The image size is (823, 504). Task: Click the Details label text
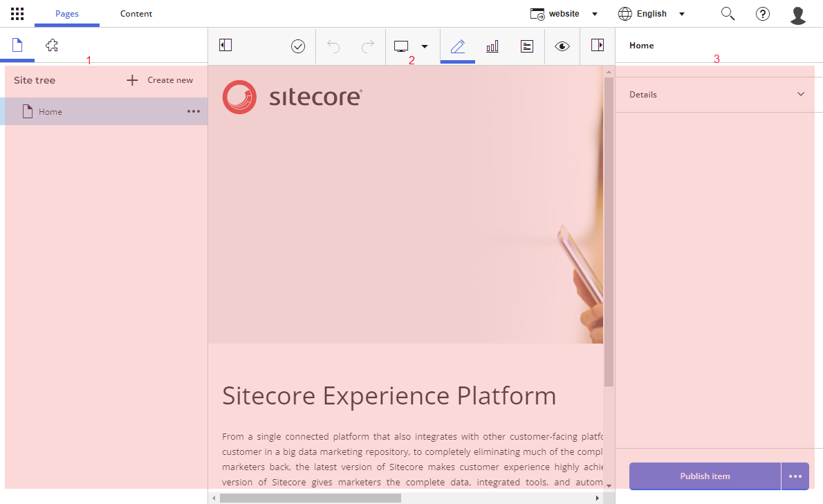[x=643, y=95]
